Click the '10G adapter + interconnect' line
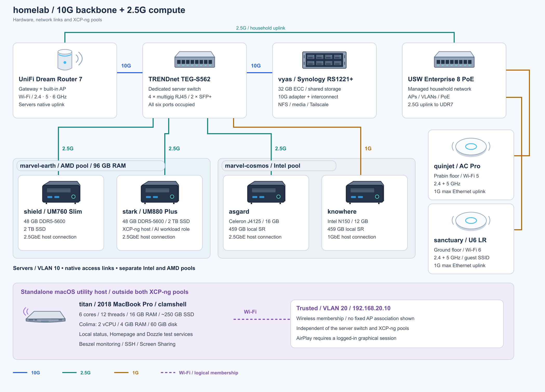The image size is (545, 392). 308,97
